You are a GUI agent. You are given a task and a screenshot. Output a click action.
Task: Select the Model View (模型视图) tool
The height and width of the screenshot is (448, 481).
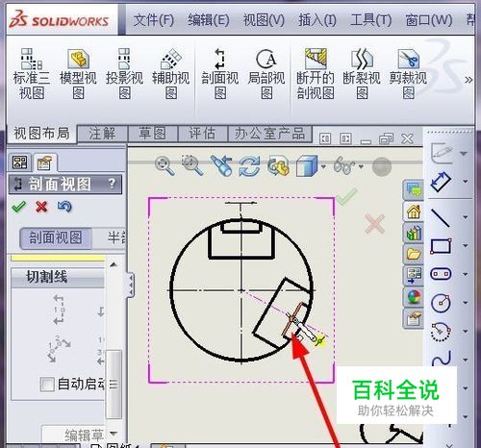tap(78, 74)
